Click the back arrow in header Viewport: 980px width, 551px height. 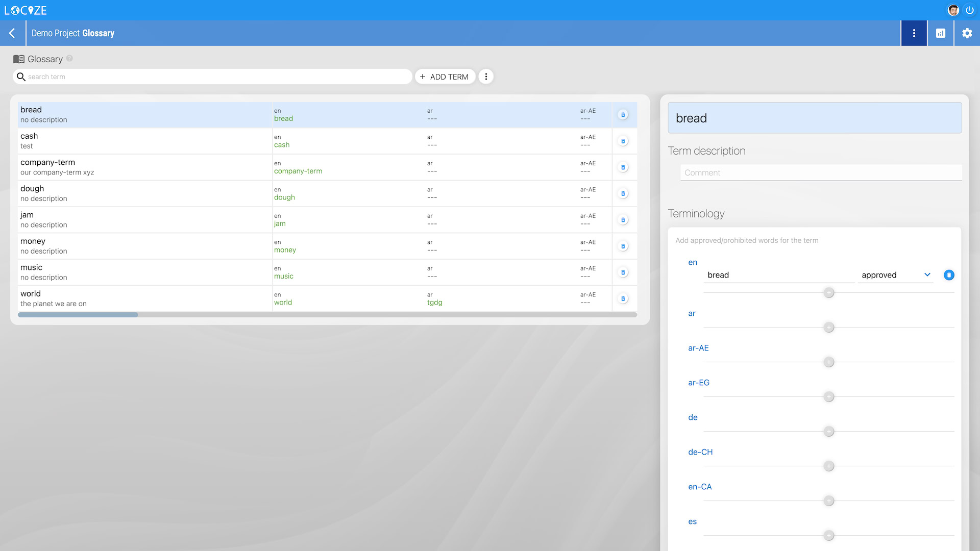pos(12,33)
